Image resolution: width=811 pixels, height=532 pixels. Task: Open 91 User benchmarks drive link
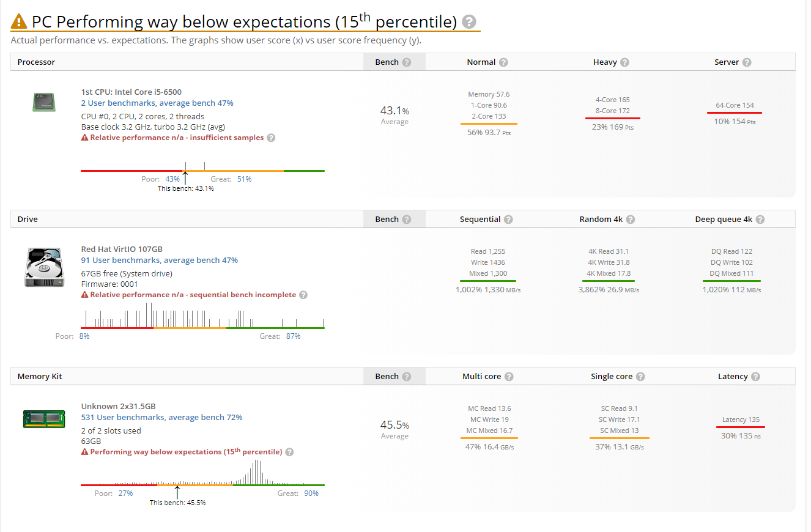160,260
